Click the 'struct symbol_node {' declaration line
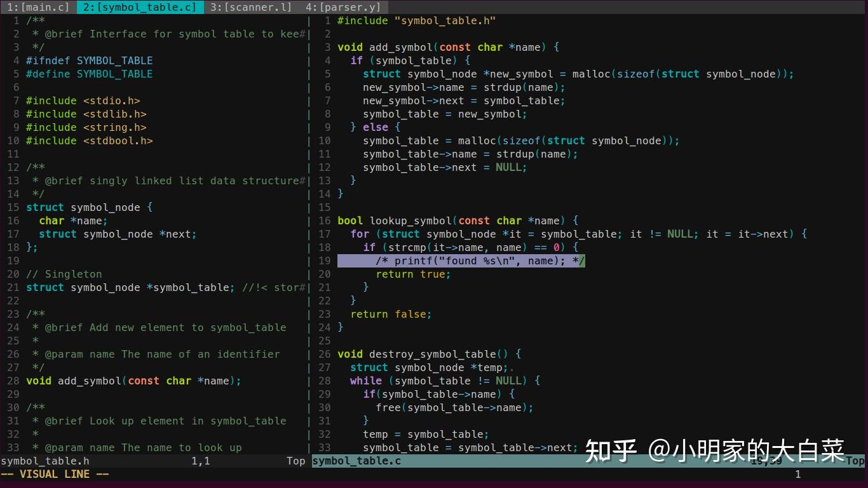This screenshot has width=868, height=488. coord(90,207)
